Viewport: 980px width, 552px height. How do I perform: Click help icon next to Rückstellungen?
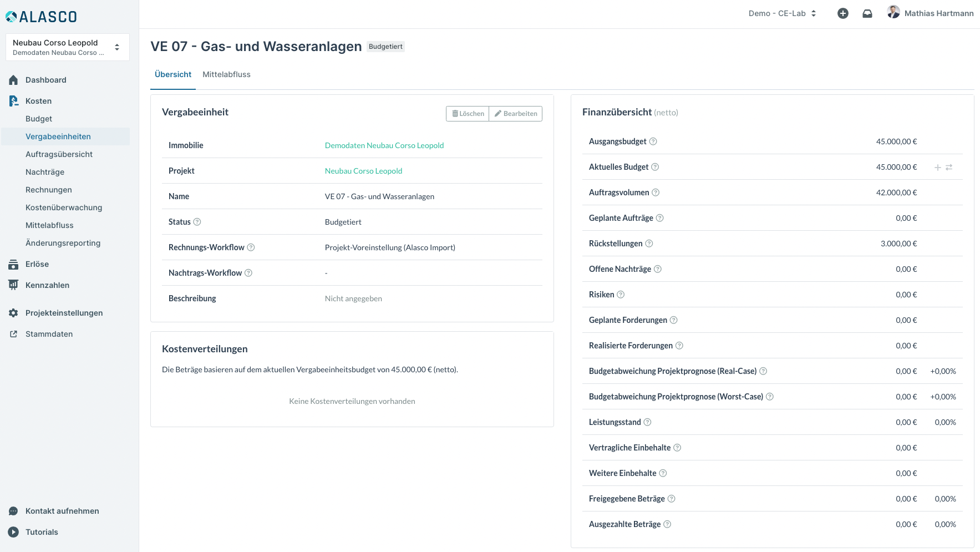click(649, 244)
